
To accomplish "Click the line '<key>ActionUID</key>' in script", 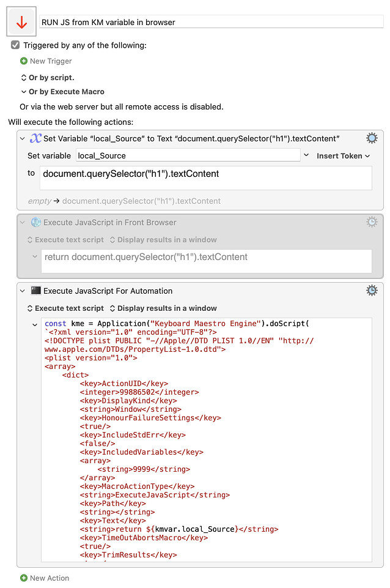I will pos(124,384).
